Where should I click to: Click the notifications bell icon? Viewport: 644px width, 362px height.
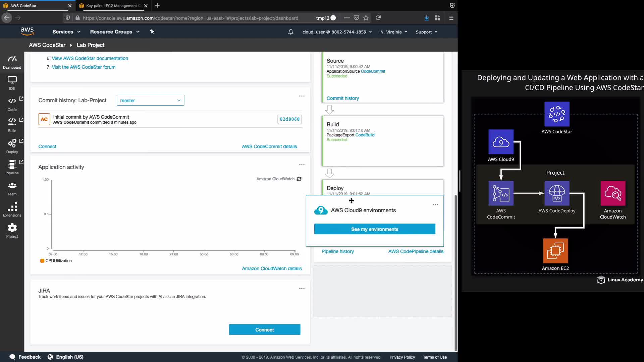(x=291, y=32)
